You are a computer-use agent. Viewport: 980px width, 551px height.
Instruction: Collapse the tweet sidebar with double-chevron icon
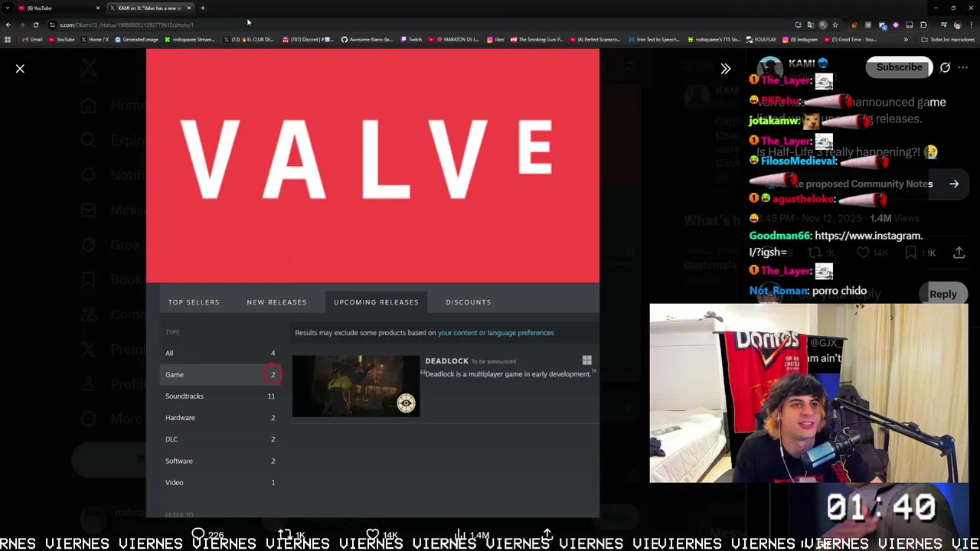point(725,69)
